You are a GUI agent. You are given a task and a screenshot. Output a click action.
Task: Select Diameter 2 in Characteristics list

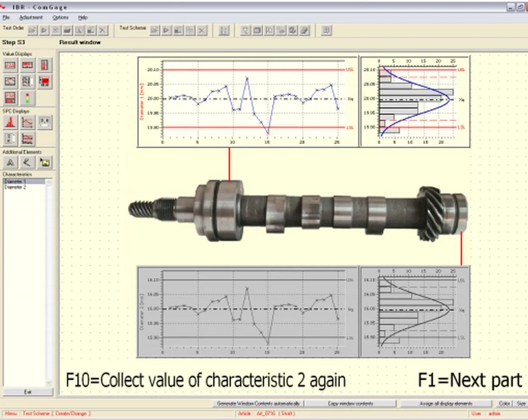16,187
